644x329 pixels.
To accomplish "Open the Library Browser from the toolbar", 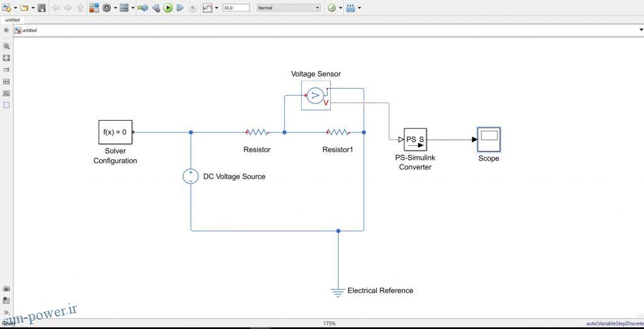I will click(94, 8).
